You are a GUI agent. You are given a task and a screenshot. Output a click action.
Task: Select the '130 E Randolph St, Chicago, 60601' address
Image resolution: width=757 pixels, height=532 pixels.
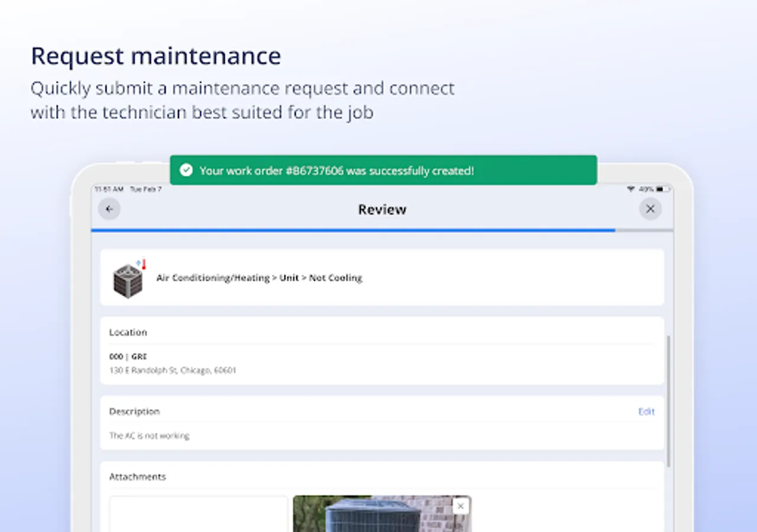[x=173, y=371]
